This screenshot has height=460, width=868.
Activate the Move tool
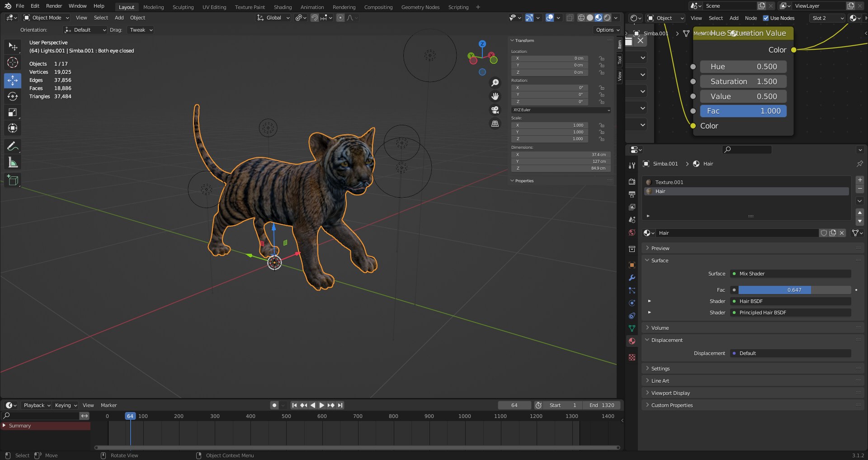click(13, 81)
